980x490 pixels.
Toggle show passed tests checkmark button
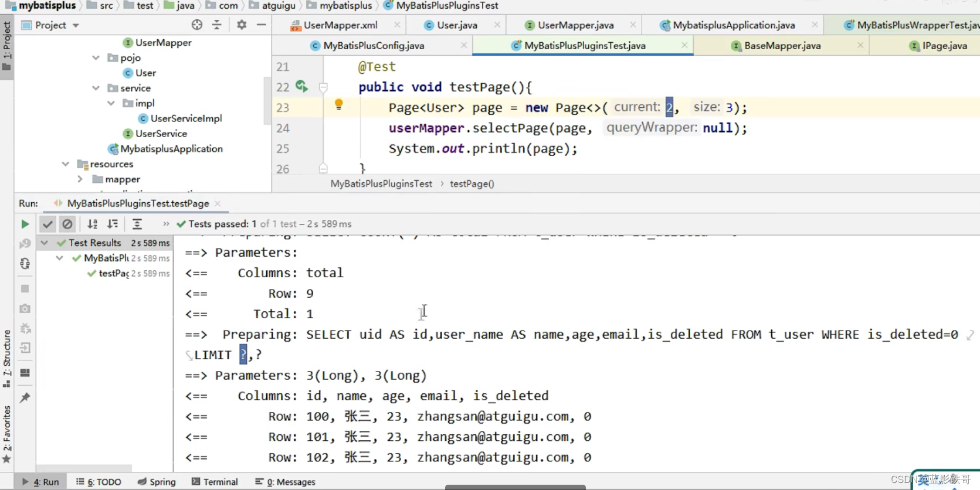click(48, 224)
